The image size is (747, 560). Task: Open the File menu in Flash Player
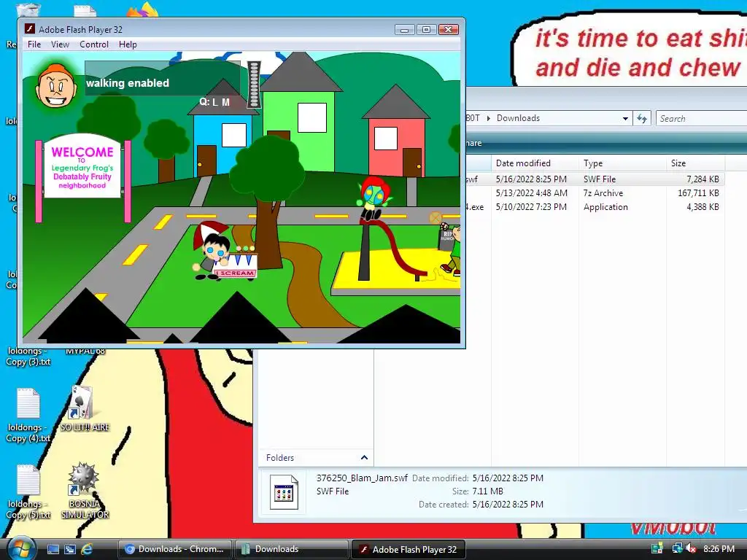coord(34,44)
